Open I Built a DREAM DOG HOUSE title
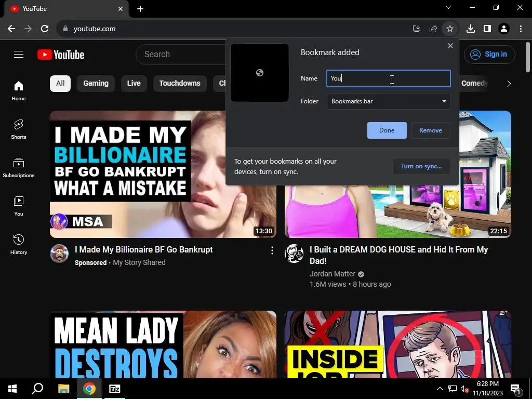532x399 pixels. coord(398,255)
